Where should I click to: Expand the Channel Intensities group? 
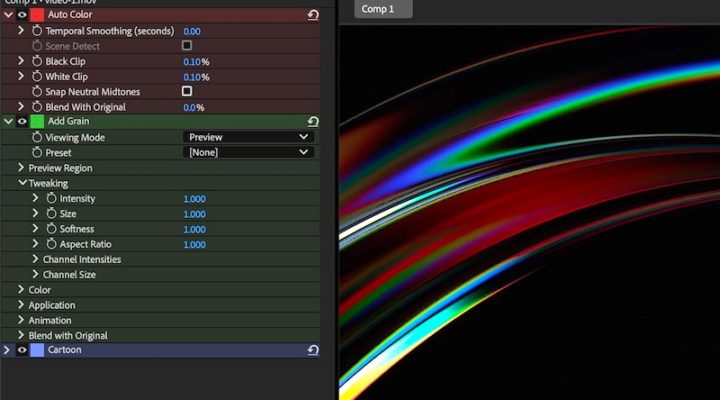[35, 259]
